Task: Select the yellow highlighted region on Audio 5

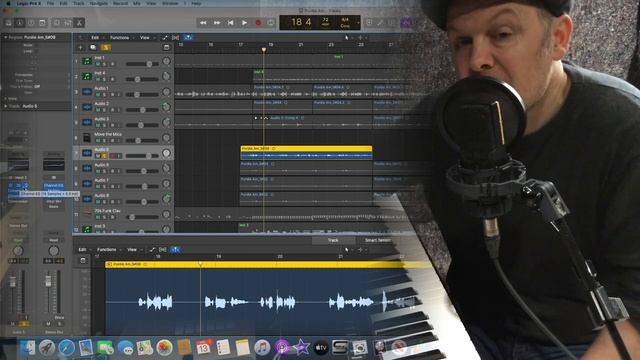Action: pos(306,153)
